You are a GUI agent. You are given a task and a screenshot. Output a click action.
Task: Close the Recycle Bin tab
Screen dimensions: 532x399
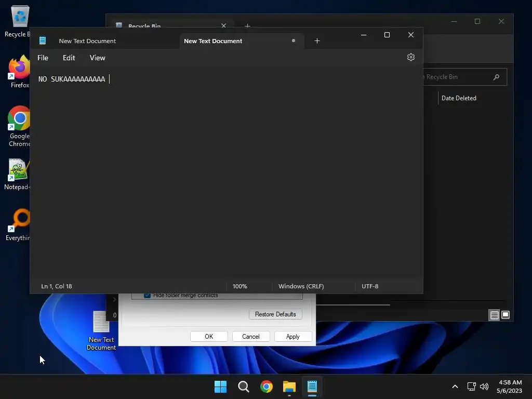(223, 25)
